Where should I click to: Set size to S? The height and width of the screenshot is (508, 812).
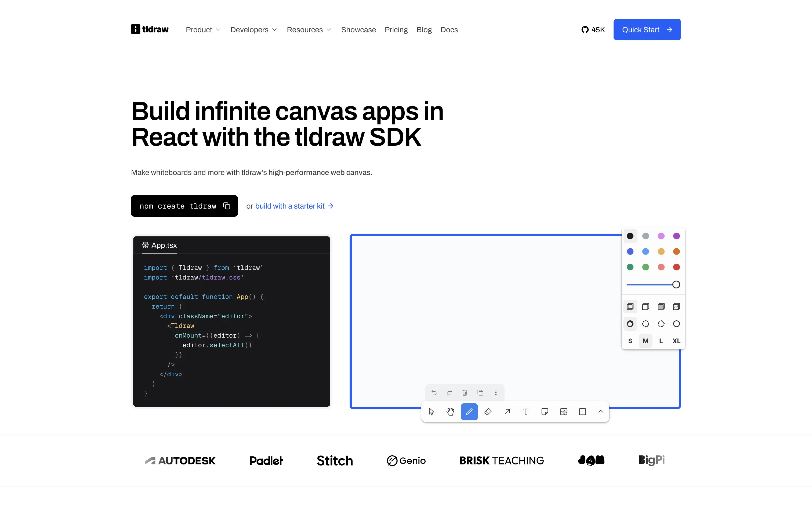coord(630,341)
